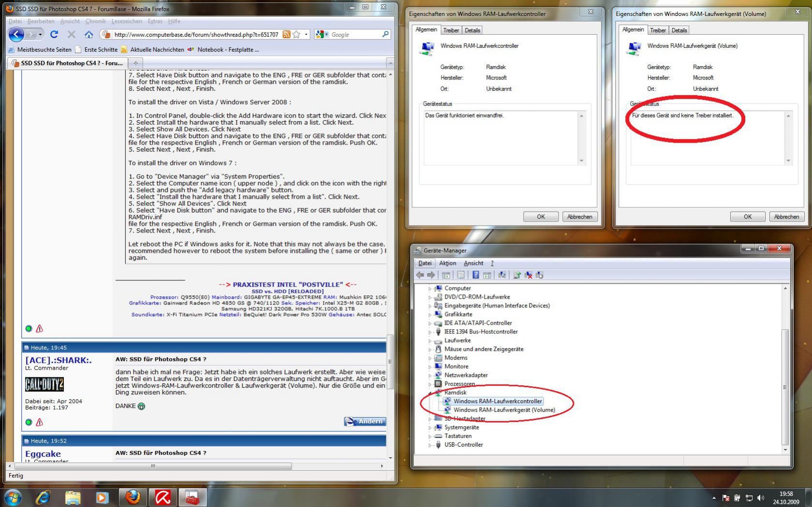The image size is (812, 507).
Task: Expand DVD/CD-ROM-Laufwerke node
Action: pos(429,297)
